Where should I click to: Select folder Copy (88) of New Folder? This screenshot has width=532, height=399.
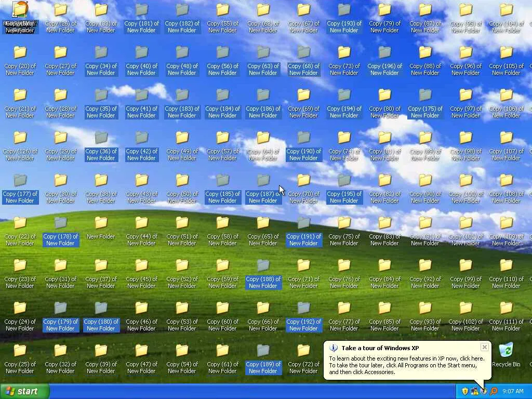click(x=425, y=61)
